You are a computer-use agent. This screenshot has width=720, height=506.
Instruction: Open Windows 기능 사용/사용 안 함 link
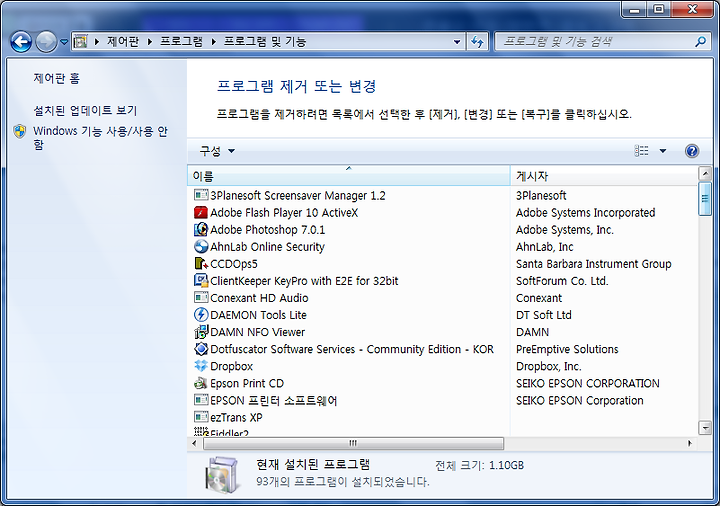coord(100,138)
